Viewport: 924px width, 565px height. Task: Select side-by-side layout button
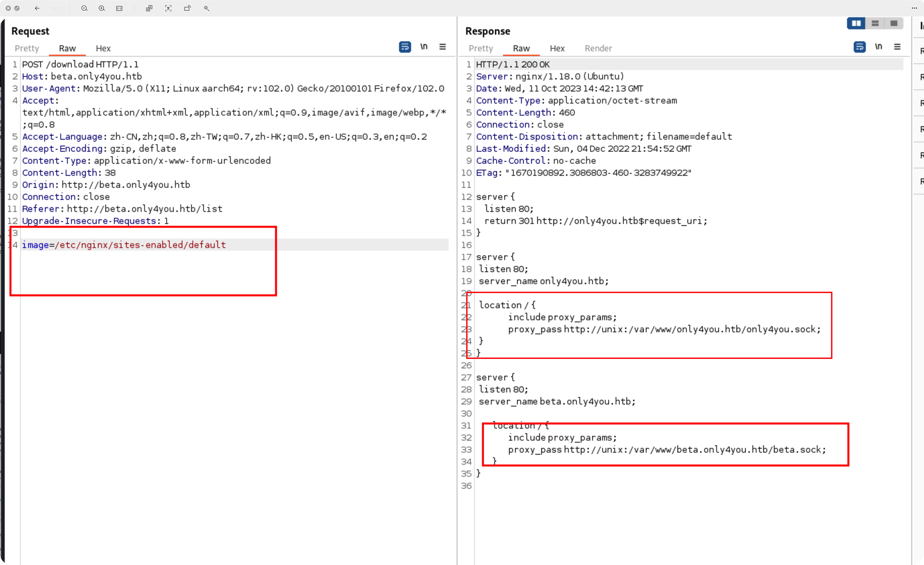pos(856,24)
